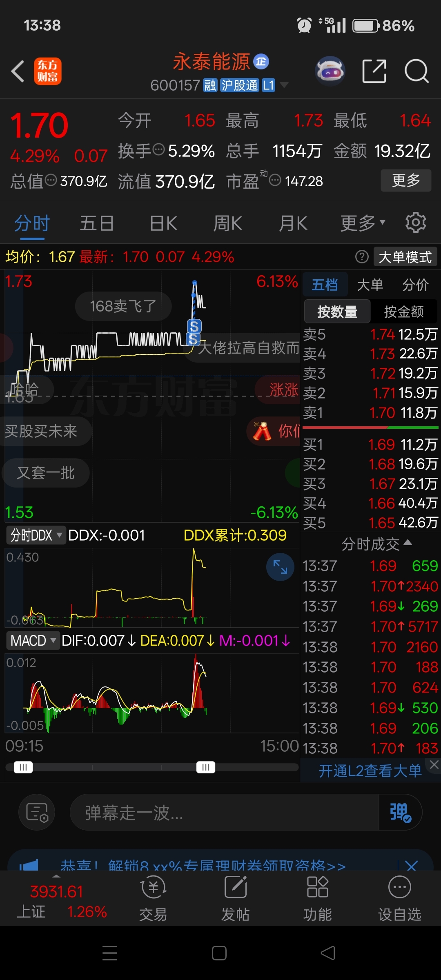Tap the 卖1 1.70 ask row
Image resolution: width=441 pixels, height=980 pixels.
tap(370, 413)
